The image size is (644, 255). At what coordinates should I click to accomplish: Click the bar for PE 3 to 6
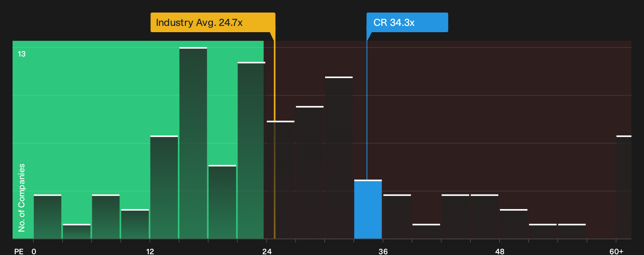pos(77,231)
